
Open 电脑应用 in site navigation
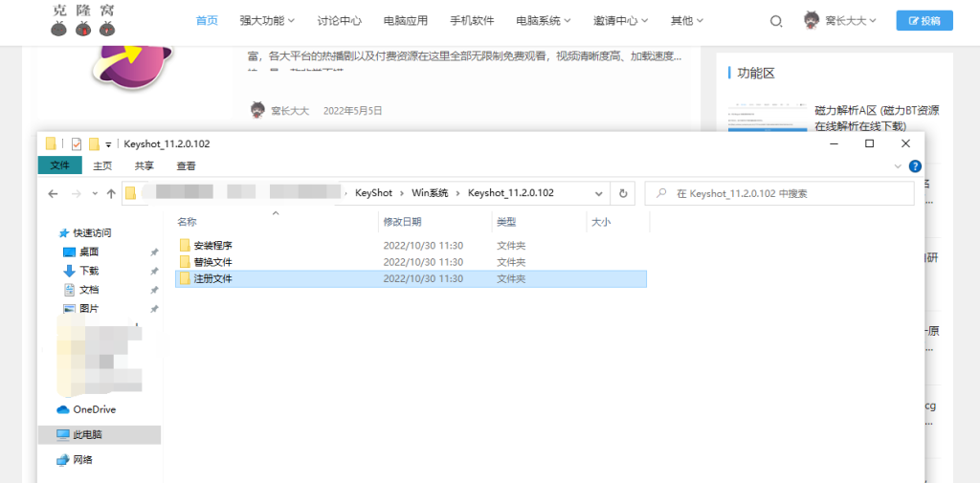pyautogui.click(x=406, y=21)
